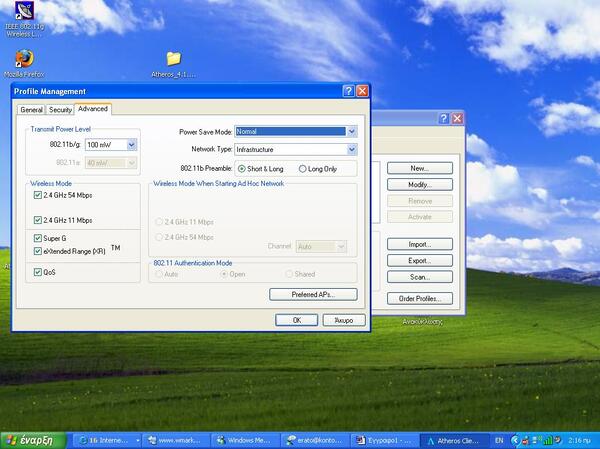Open the Windows Start (έναρξη) button
Screen dimensions: 600x449
point(34,440)
